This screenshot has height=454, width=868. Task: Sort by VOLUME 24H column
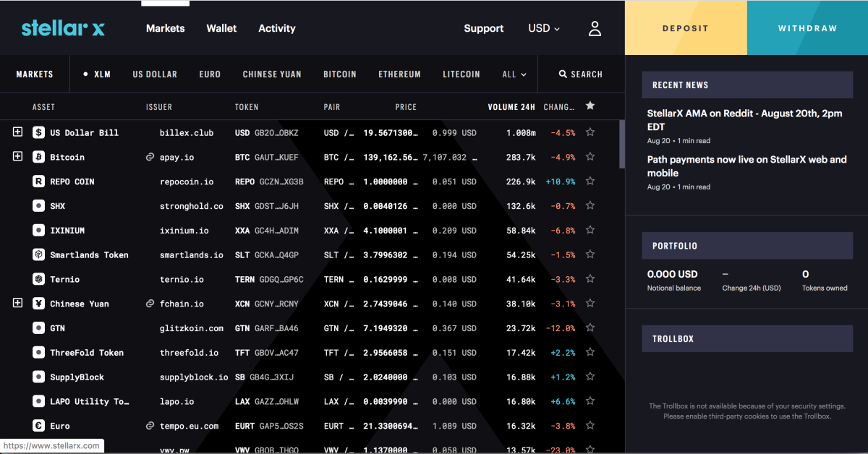coord(511,107)
